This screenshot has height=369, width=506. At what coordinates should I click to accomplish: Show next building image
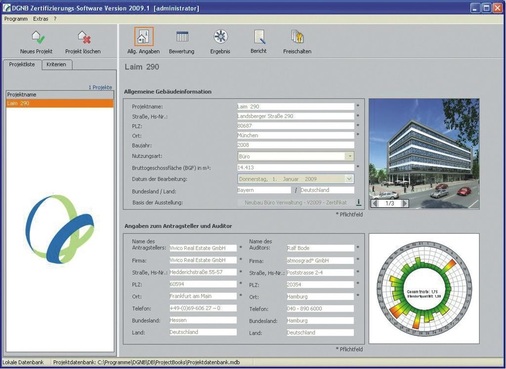tap(405, 203)
